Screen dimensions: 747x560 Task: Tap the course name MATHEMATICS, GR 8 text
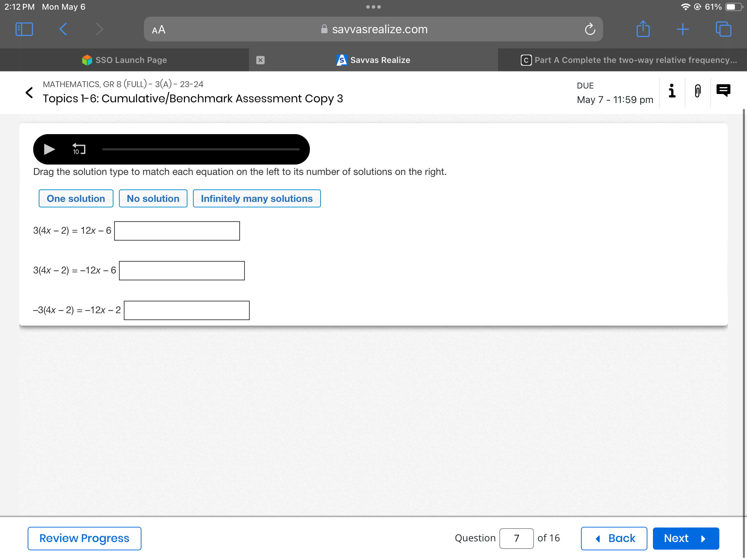[x=123, y=84]
